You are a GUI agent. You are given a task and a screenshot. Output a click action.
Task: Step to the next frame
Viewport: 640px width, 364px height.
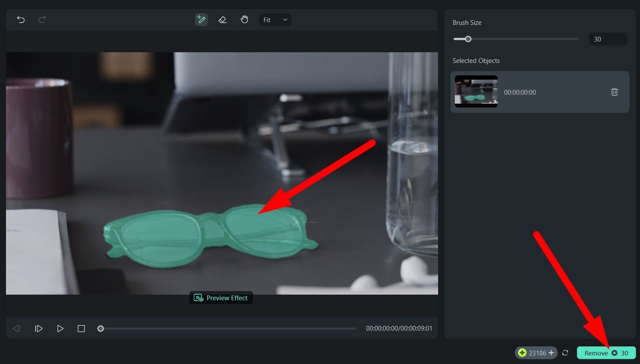[39, 328]
